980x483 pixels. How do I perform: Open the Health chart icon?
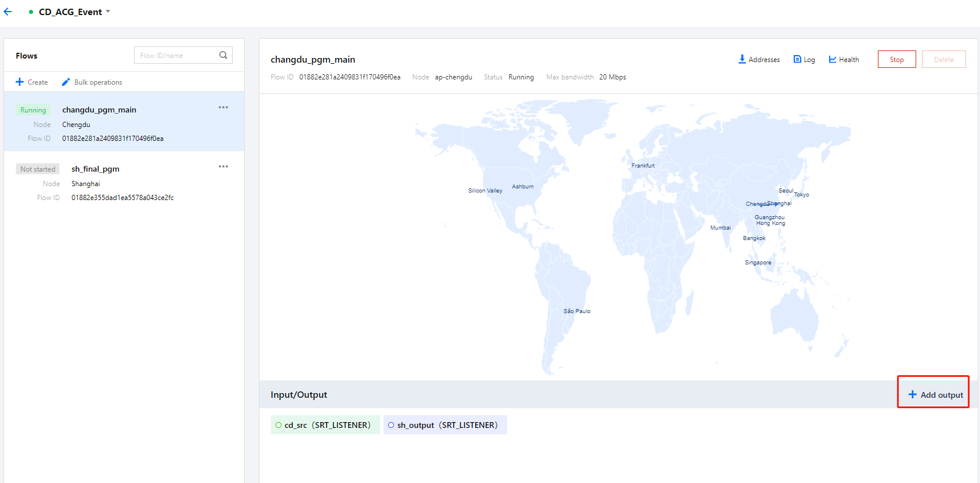[833, 59]
